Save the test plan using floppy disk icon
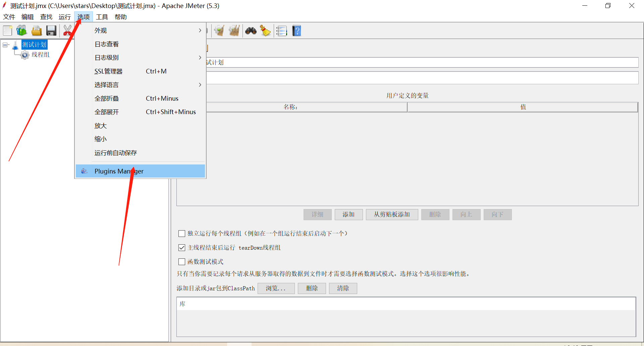 tap(51, 31)
